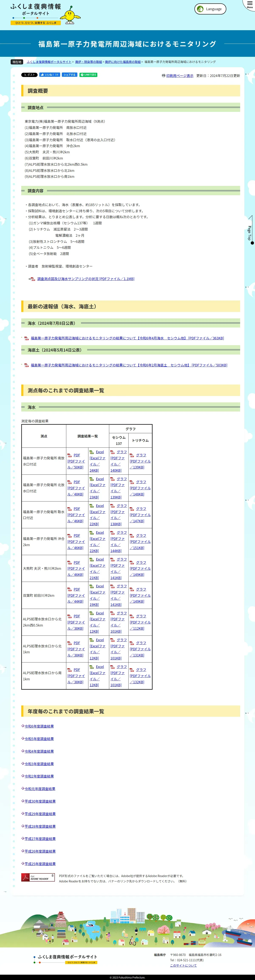Open breadcrumb ふくしま復興情報ポータルサイト
The width and height of the screenshot is (255, 980).
pyautogui.click(x=49, y=62)
